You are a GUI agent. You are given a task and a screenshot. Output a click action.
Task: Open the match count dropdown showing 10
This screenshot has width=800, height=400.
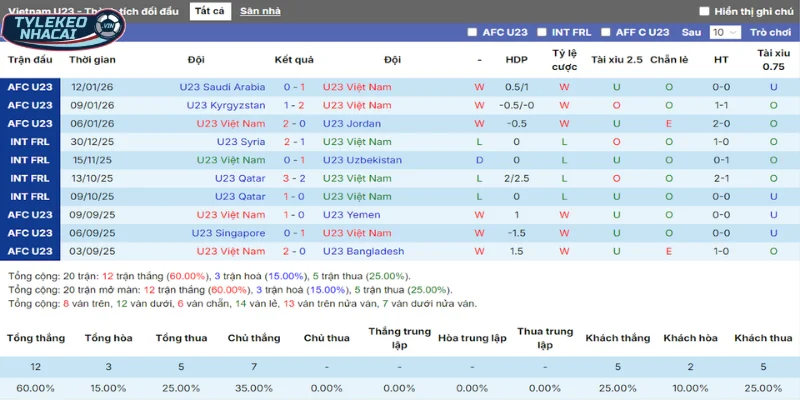pos(724,32)
